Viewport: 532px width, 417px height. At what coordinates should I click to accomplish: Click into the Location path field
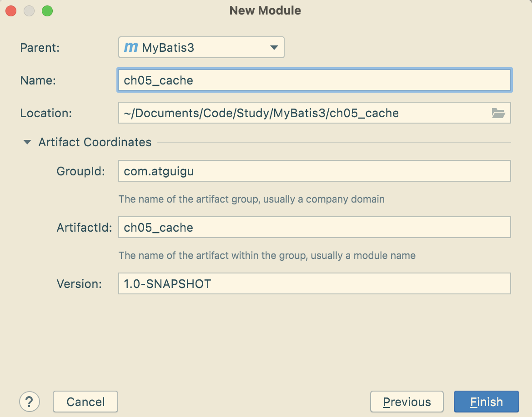coord(300,113)
